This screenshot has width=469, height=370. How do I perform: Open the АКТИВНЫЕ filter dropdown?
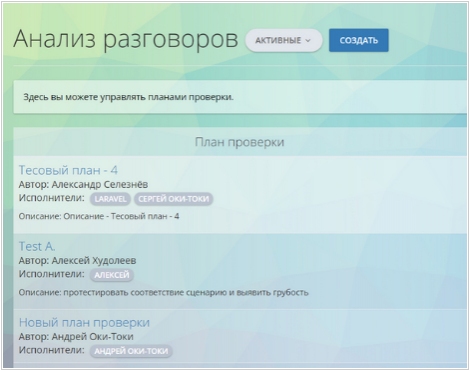tap(283, 41)
